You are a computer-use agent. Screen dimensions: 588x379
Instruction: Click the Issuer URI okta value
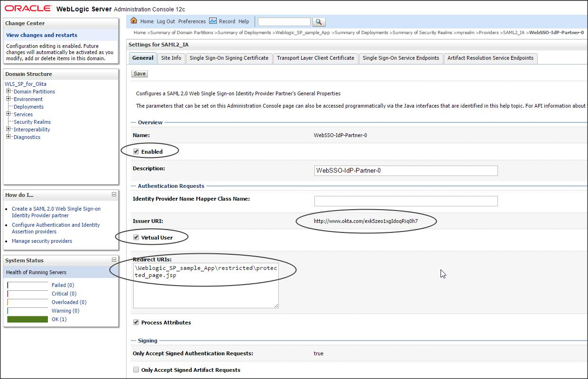pos(366,221)
